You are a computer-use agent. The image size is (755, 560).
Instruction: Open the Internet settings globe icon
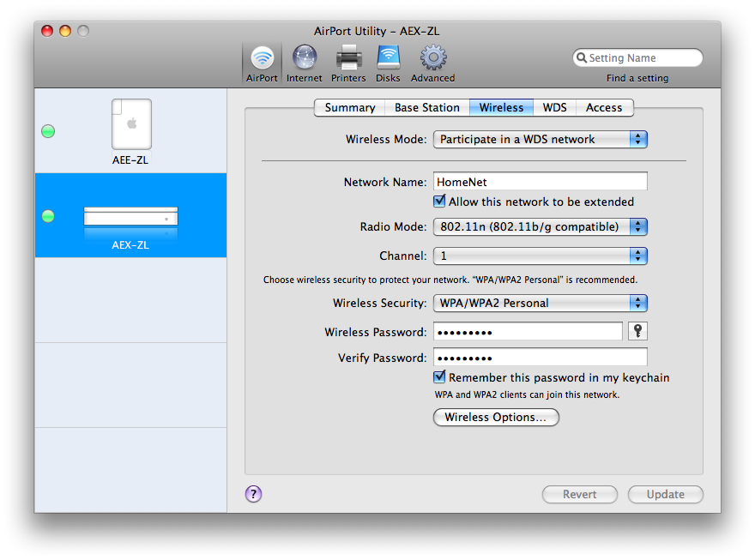click(x=305, y=64)
